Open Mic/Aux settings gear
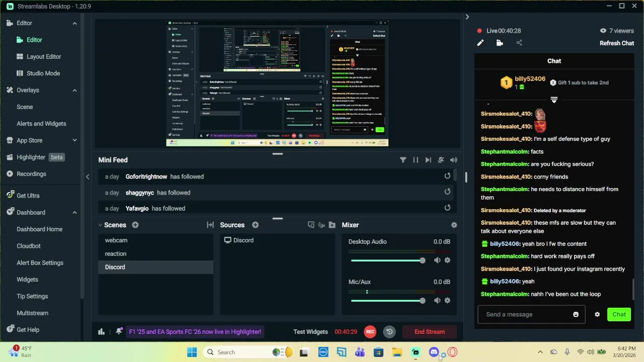This screenshot has width=644, height=362. (447, 300)
